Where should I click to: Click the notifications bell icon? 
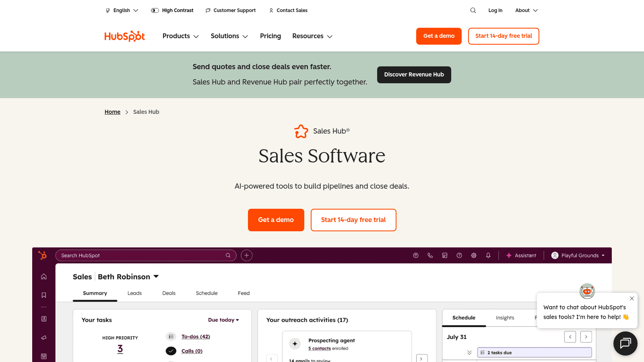tap(488, 255)
